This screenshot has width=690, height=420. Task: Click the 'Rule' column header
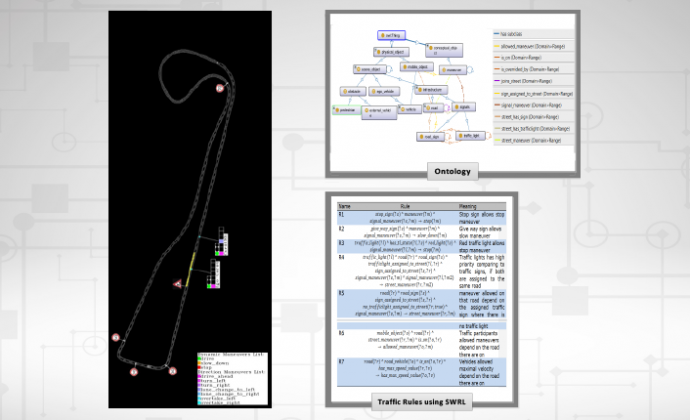click(x=405, y=206)
